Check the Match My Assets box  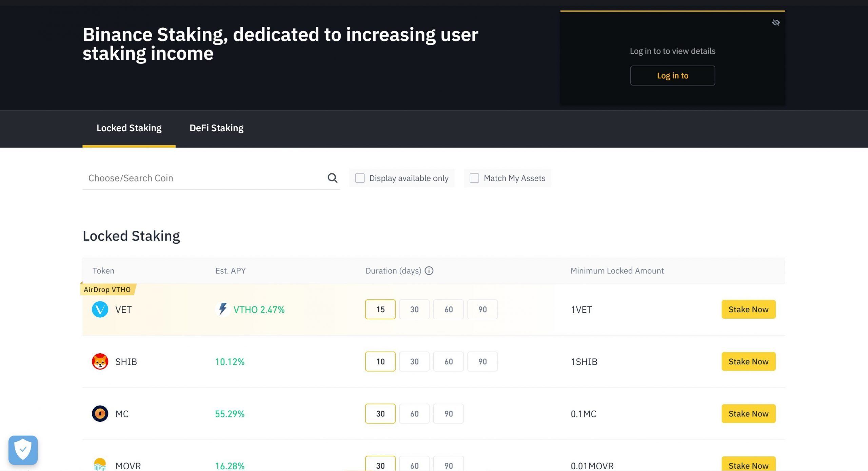tap(474, 178)
